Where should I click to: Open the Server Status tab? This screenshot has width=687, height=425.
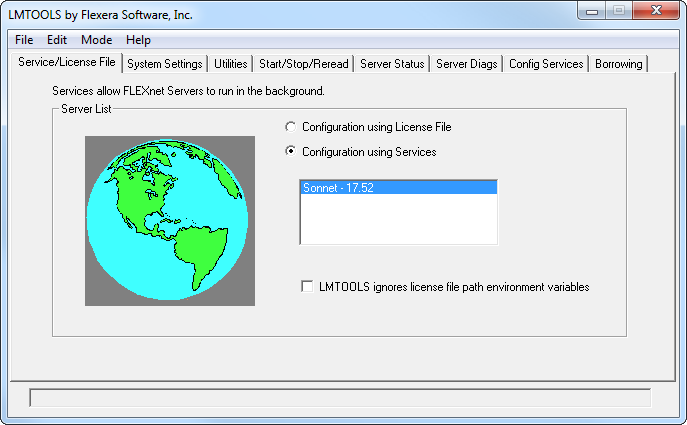[392, 64]
